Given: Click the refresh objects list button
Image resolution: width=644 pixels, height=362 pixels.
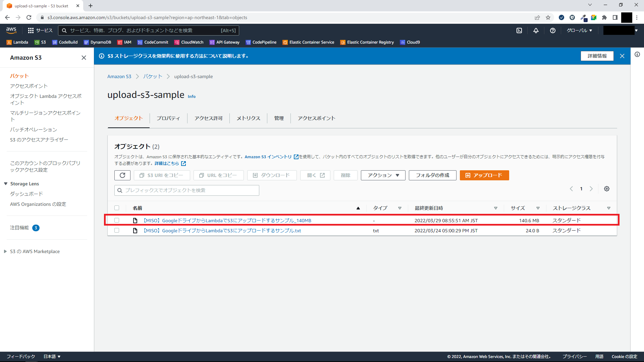Looking at the screenshot, I should (122, 175).
